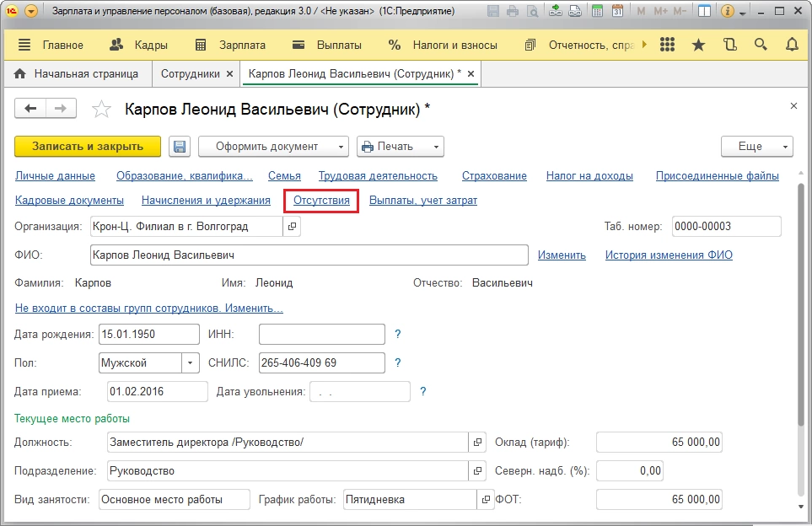Switch to the Сотрудники tab
Screen dimensions: 812x526
pos(190,73)
